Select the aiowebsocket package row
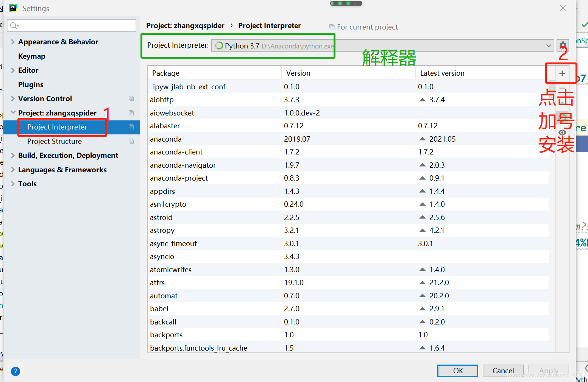This screenshot has width=588, height=382. click(348, 113)
